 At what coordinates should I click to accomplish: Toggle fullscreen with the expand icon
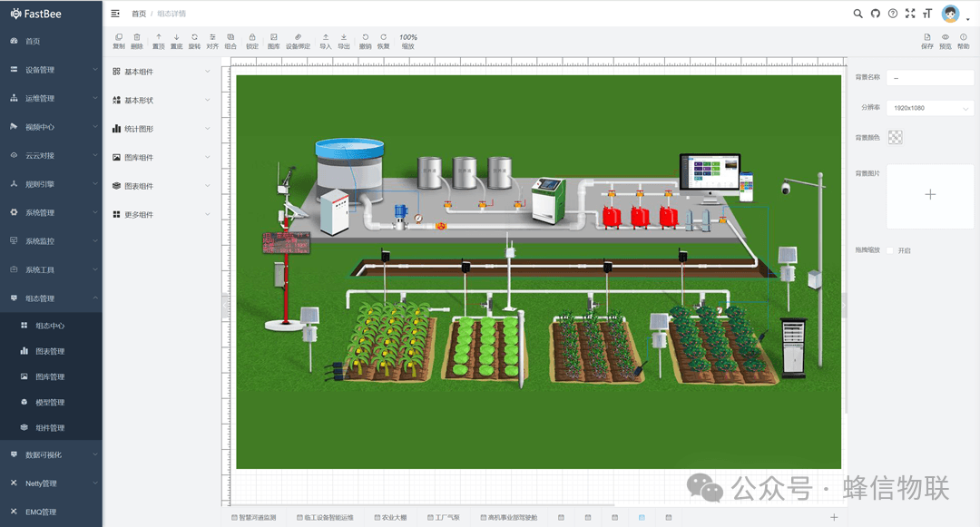910,13
